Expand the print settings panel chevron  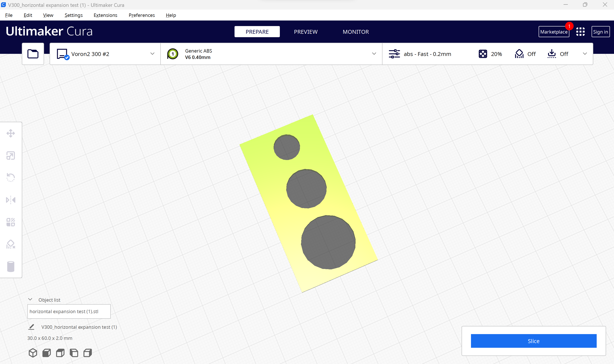point(585,54)
